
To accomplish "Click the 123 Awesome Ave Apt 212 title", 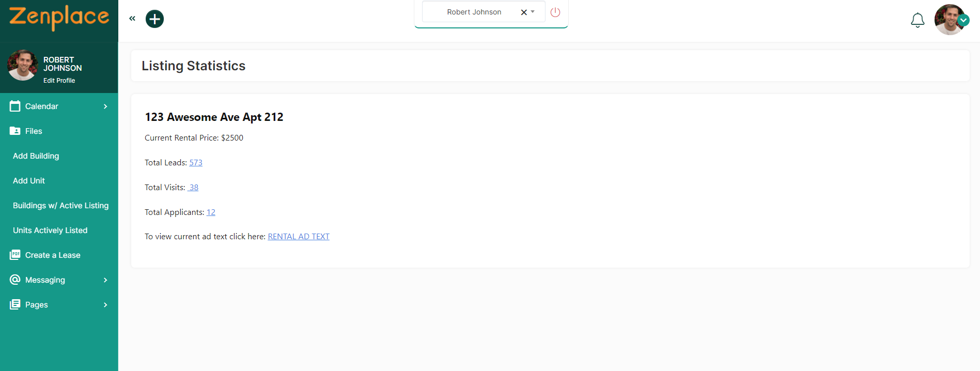I will (214, 117).
